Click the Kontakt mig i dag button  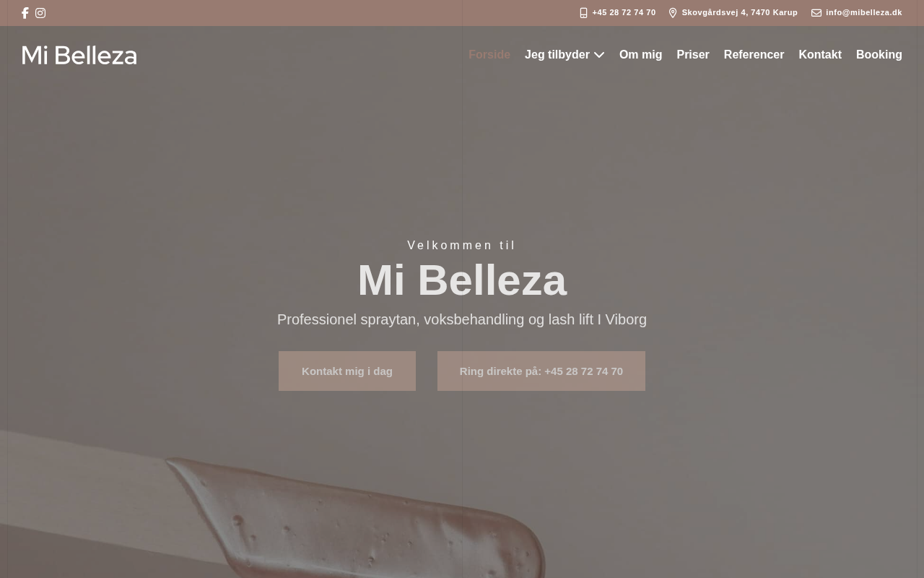(347, 371)
